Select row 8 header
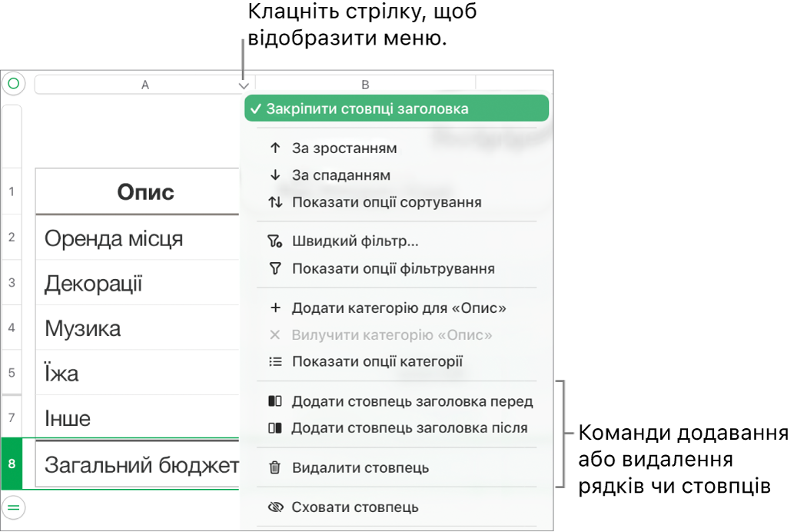The image size is (797, 532). (12, 464)
